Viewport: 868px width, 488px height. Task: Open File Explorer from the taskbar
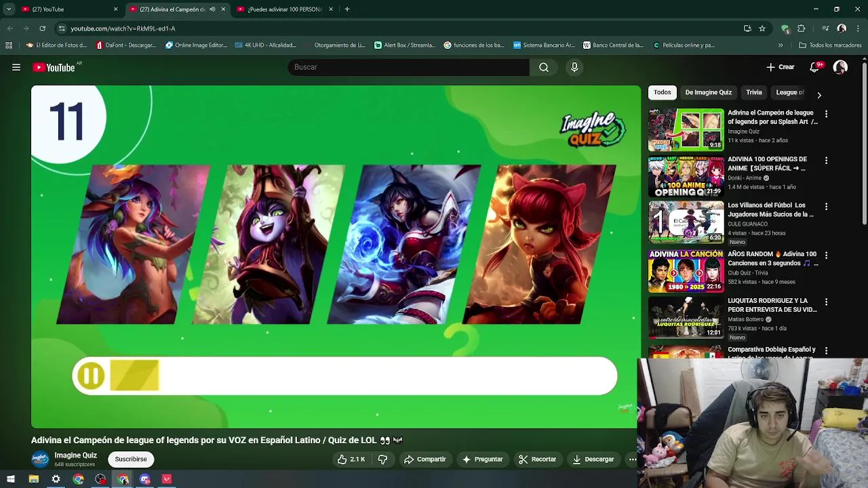(33, 479)
